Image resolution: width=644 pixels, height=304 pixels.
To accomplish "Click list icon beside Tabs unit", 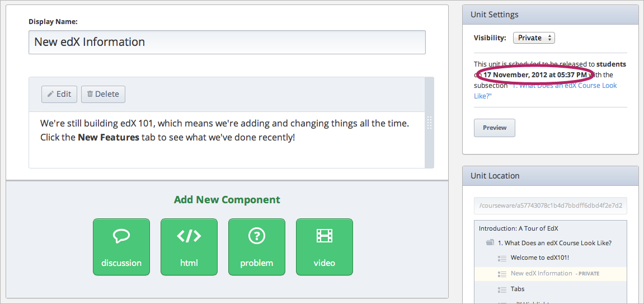I will pos(502,289).
